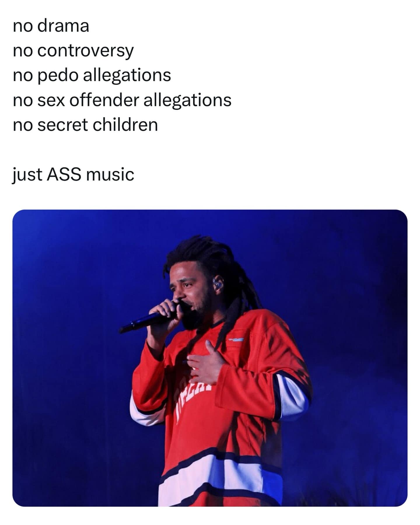Click the "no drama" text line

(x=51, y=26)
